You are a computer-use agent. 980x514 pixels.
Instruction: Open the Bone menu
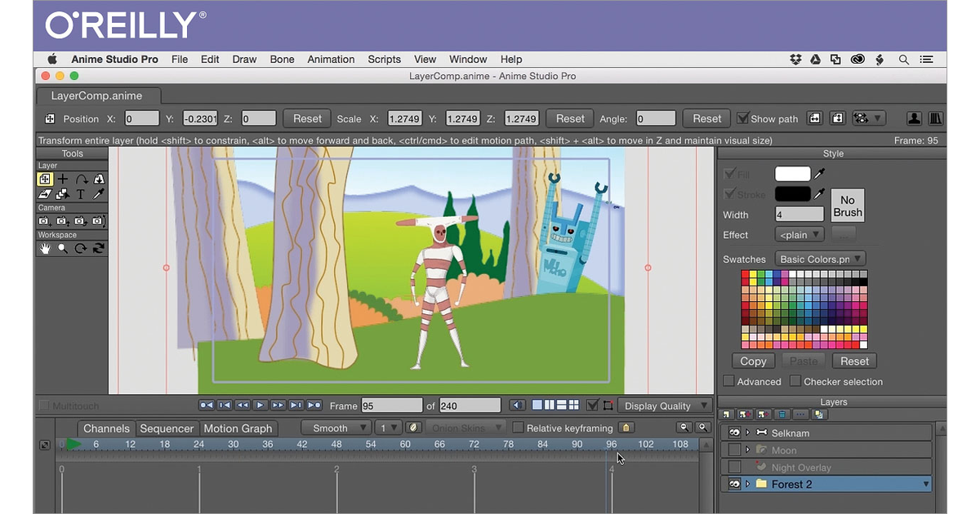coord(282,60)
